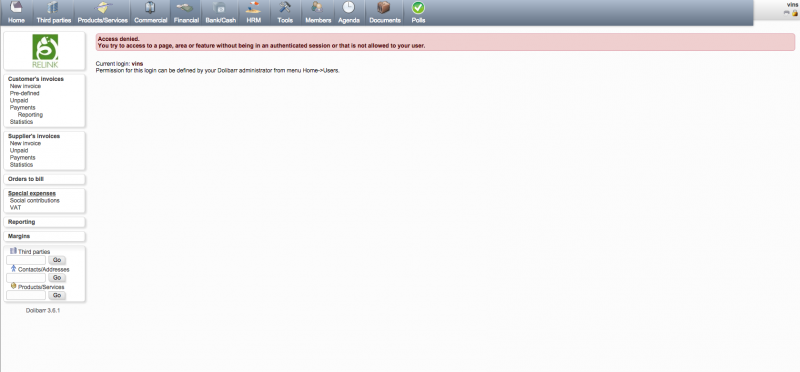Click the blue person icon beside Contacts/Addresses

tap(13, 268)
